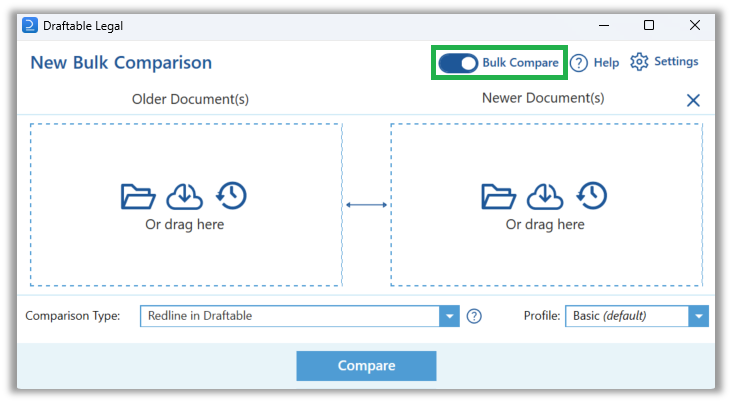Click the Older Document(s) column header
Screen dimensions: 732x403
tap(190, 99)
